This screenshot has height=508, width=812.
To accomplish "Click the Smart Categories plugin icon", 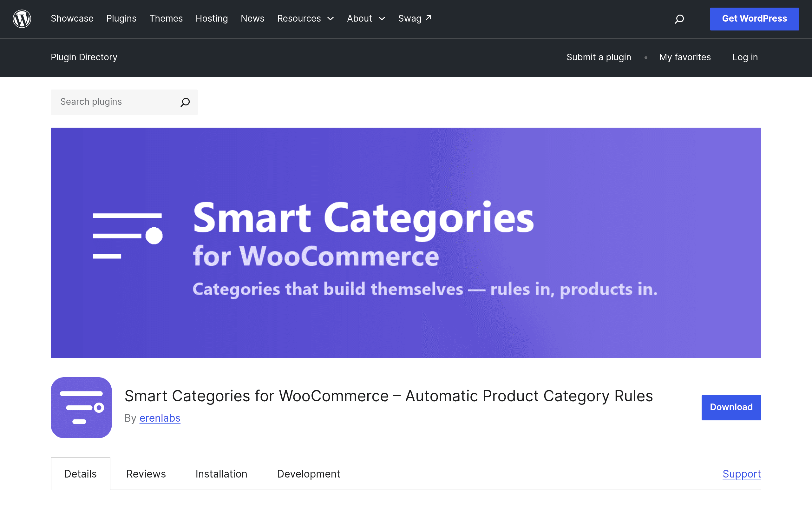I will (81, 408).
